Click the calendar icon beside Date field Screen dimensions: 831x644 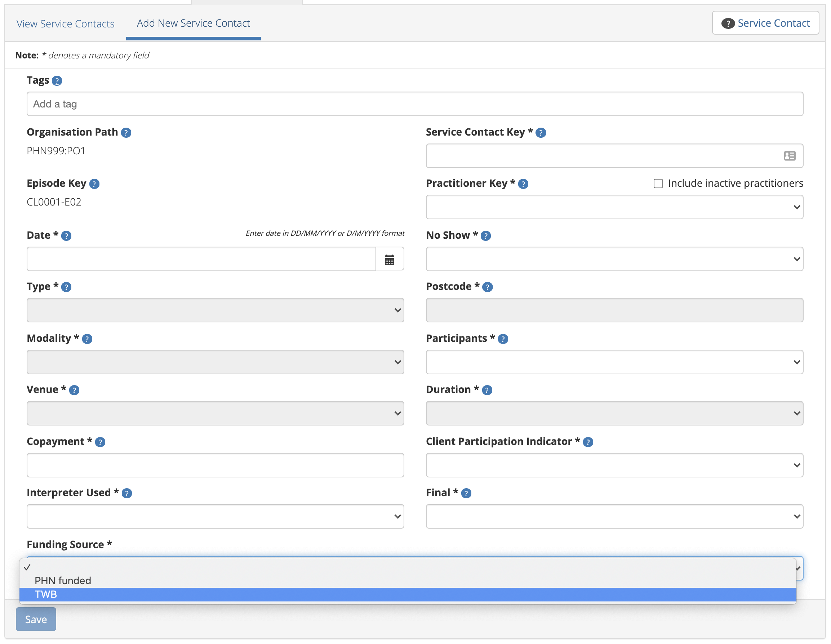pyautogui.click(x=390, y=259)
